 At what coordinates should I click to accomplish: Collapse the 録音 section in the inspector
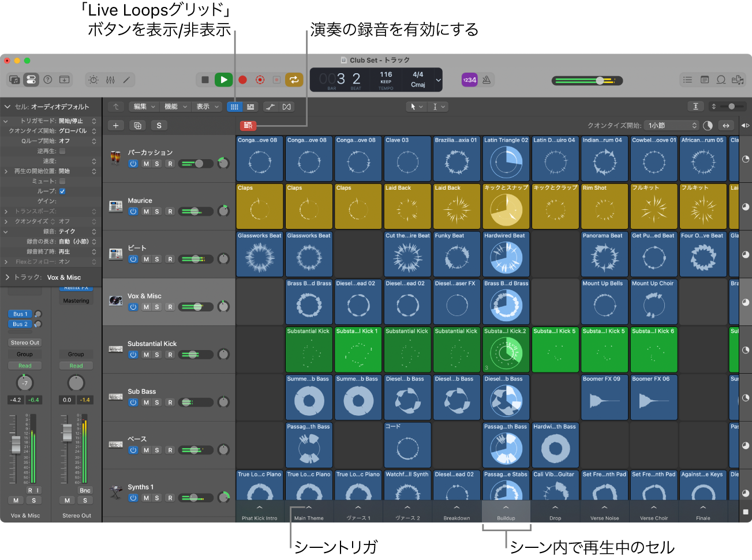(5, 232)
